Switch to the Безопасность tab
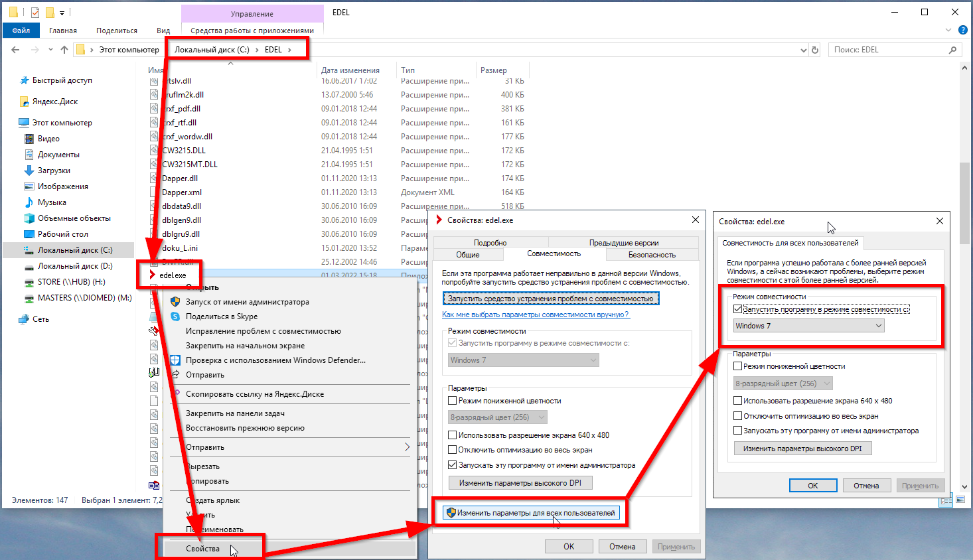This screenshot has width=973, height=560. click(x=651, y=255)
